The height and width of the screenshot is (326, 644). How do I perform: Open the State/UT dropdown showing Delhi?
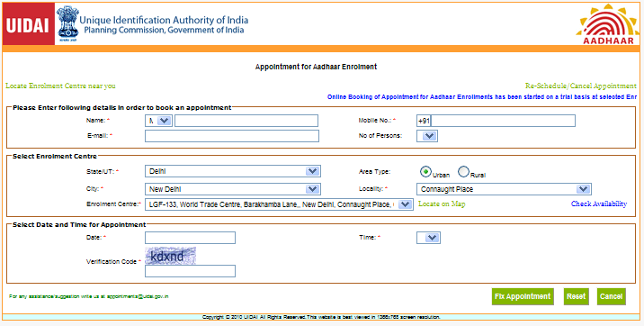[x=232, y=171]
